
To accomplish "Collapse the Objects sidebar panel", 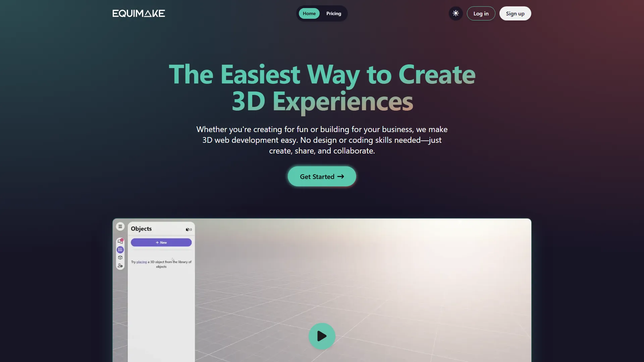I will pyautogui.click(x=120, y=227).
